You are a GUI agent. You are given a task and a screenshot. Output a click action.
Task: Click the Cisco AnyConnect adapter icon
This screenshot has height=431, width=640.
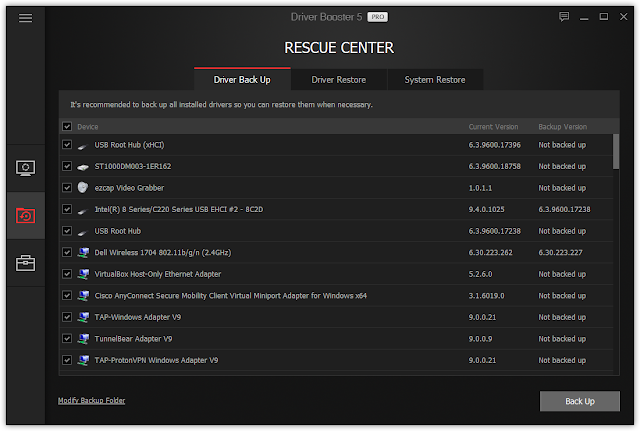click(83, 296)
